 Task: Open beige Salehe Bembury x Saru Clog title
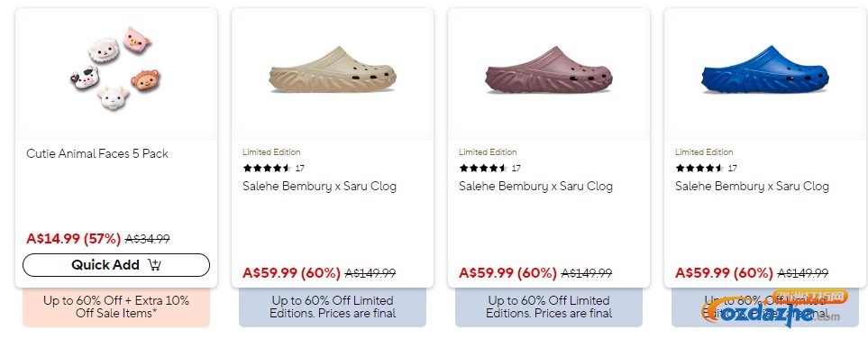pyautogui.click(x=319, y=186)
